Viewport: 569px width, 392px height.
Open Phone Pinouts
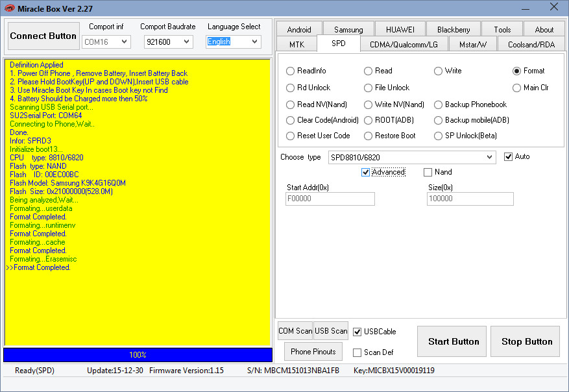point(313,351)
